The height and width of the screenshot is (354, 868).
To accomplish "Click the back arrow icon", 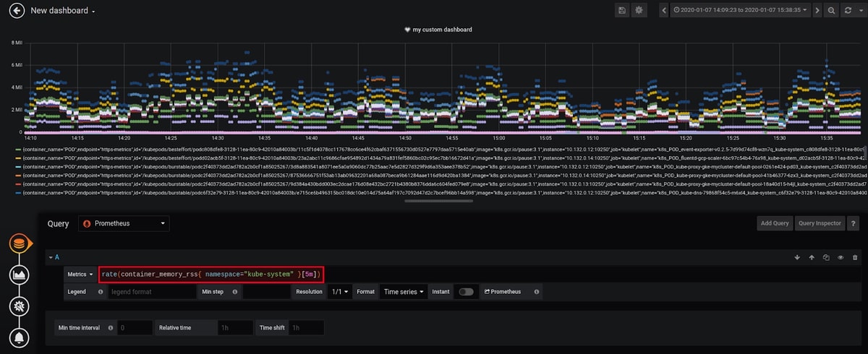I will point(16,11).
